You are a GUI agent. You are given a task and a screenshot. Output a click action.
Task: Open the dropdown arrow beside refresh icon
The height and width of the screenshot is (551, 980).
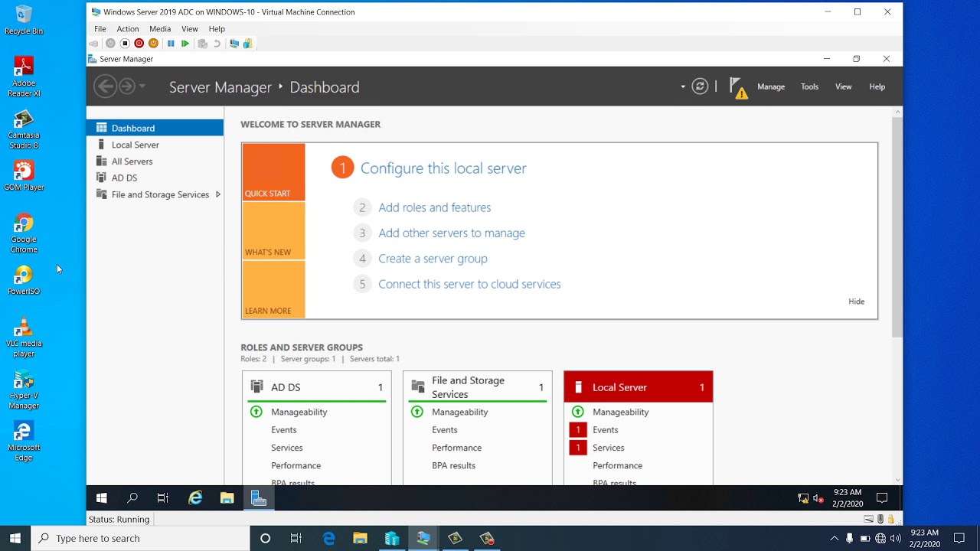tap(683, 86)
